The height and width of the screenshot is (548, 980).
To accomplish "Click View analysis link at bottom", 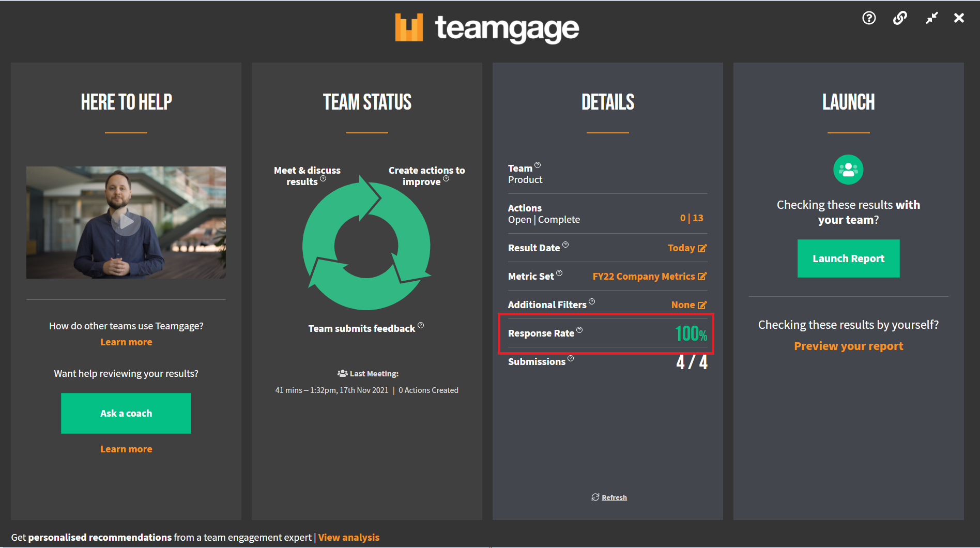I will tap(349, 538).
